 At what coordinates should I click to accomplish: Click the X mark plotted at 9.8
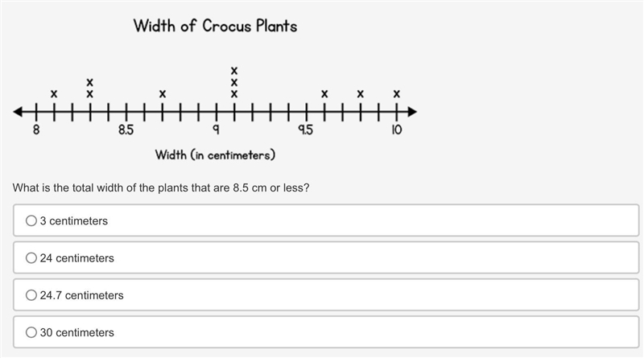pos(360,94)
